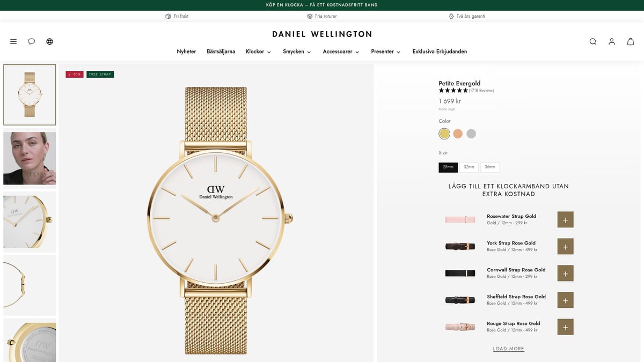Select the 36mm size option
644x362 pixels.
490,167
